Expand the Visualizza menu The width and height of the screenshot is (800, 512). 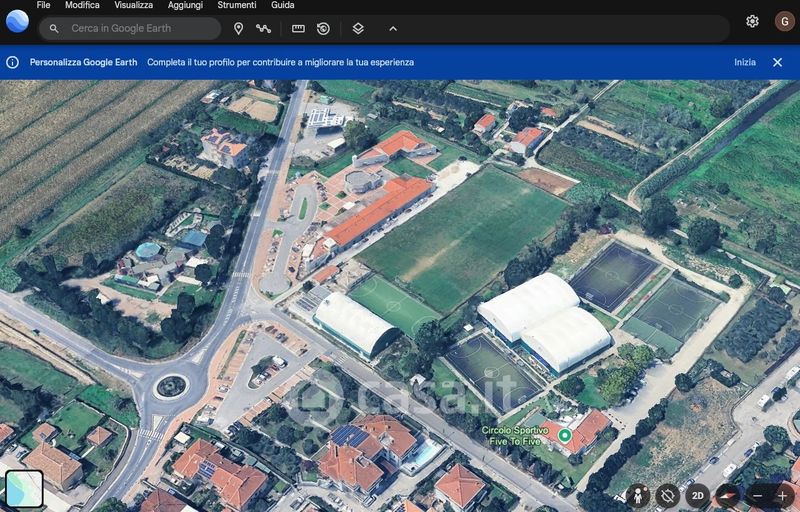point(133,5)
